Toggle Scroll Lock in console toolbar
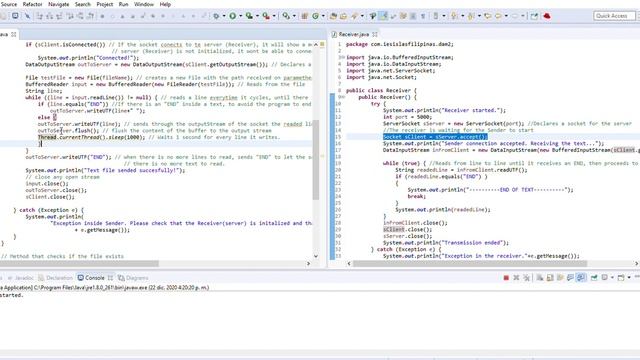This screenshot has width=640, height=360. pyautogui.click(x=550, y=278)
